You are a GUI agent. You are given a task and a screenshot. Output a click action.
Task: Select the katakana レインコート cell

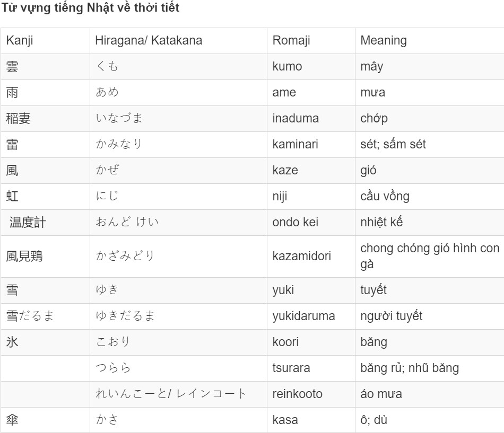[178, 394]
